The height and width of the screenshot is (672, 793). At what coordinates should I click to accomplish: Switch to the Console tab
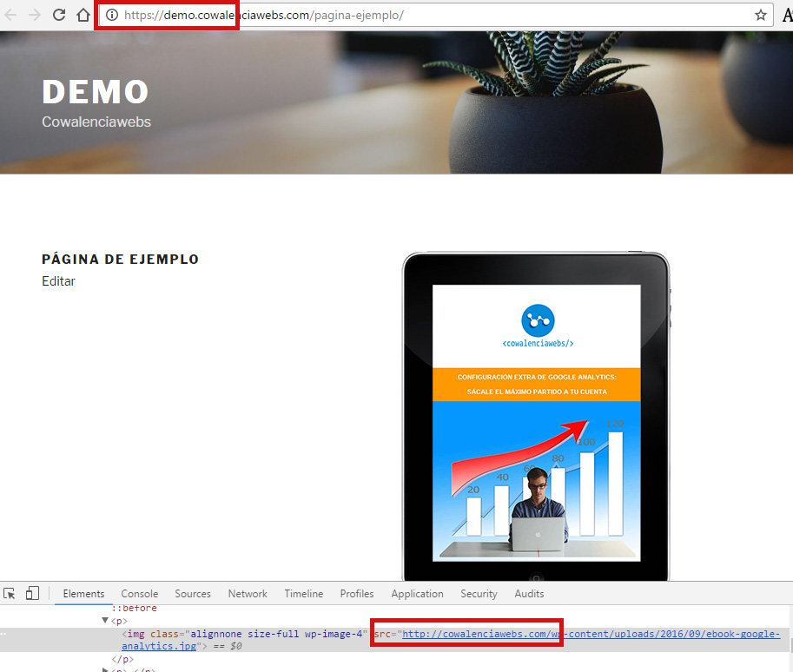140,594
